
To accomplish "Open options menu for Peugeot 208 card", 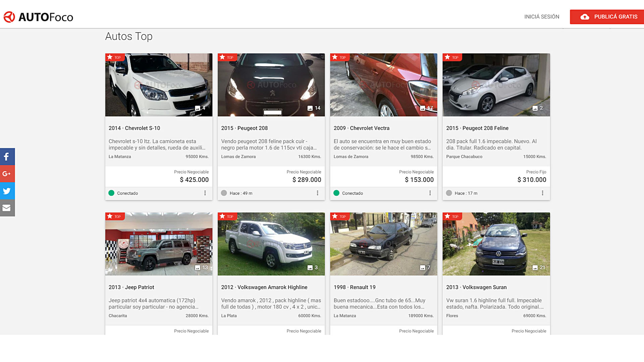I will [317, 193].
